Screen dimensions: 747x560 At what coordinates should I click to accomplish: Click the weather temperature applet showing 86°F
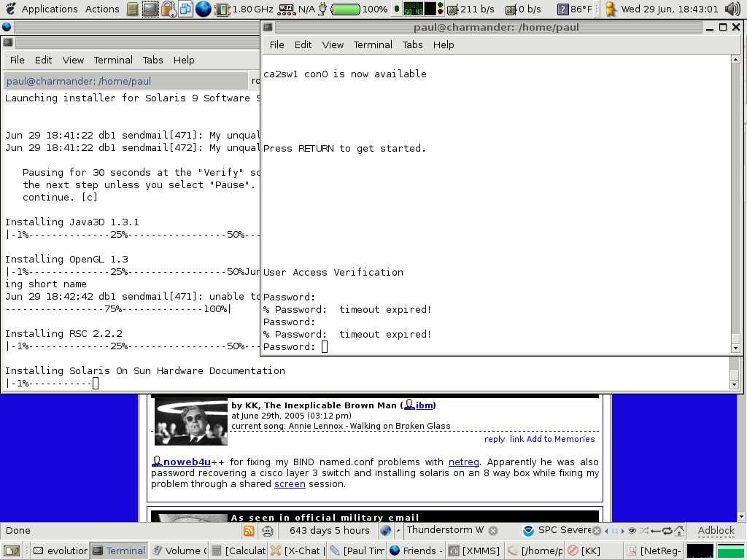pyautogui.click(x=574, y=9)
